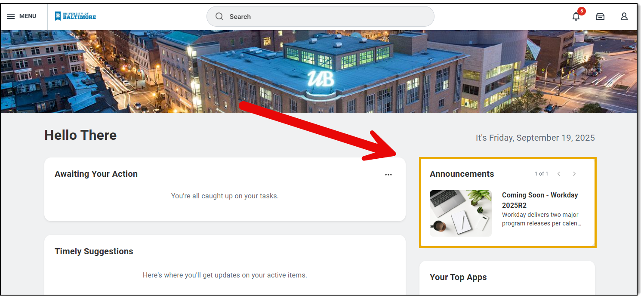Click the University of Baltimore logo
The width and height of the screenshot is (644, 299).
(75, 16)
